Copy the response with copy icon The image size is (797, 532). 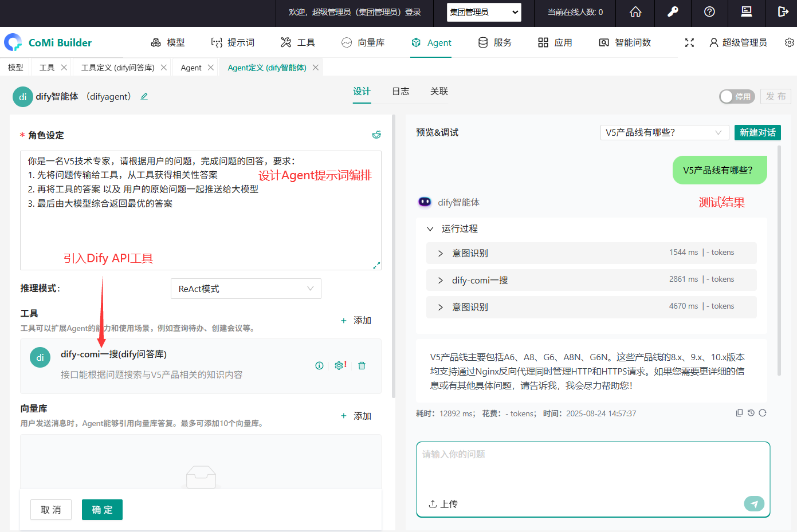pyautogui.click(x=739, y=413)
